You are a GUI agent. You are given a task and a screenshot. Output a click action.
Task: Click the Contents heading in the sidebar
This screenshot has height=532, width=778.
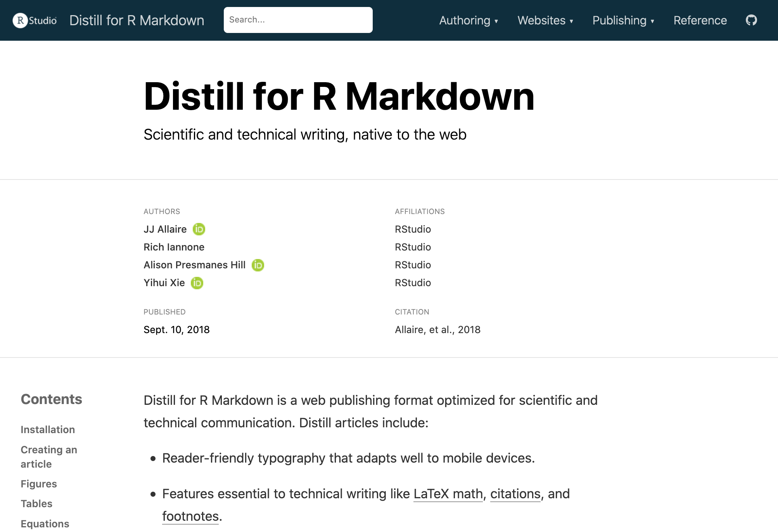coord(51,399)
